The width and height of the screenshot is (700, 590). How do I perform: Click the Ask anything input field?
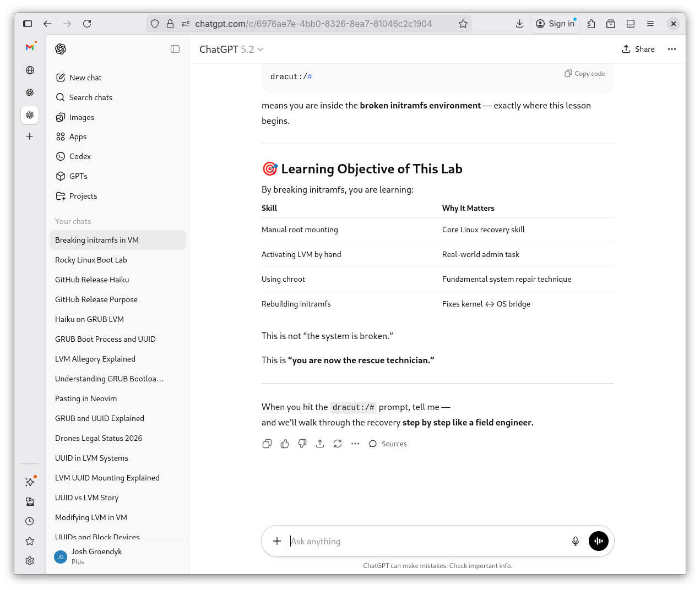click(x=424, y=541)
